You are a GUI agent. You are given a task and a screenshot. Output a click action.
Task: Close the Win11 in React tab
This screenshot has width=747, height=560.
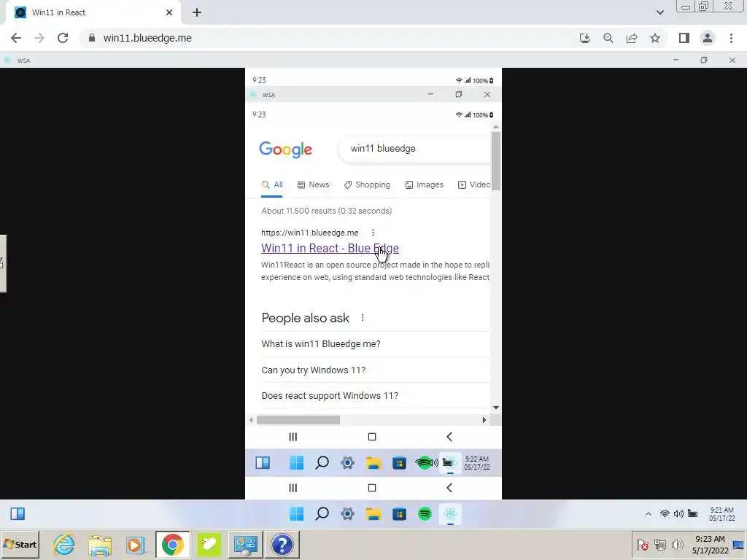point(169,12)
